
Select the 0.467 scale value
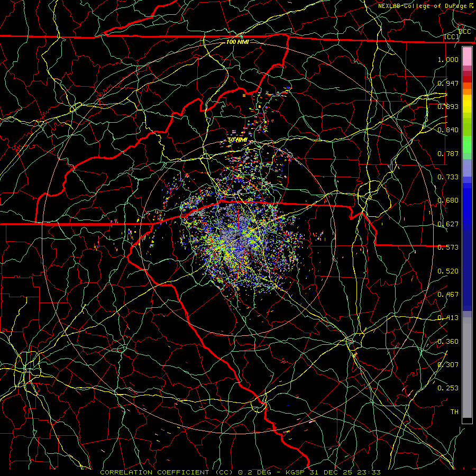(x=448, y=294)
